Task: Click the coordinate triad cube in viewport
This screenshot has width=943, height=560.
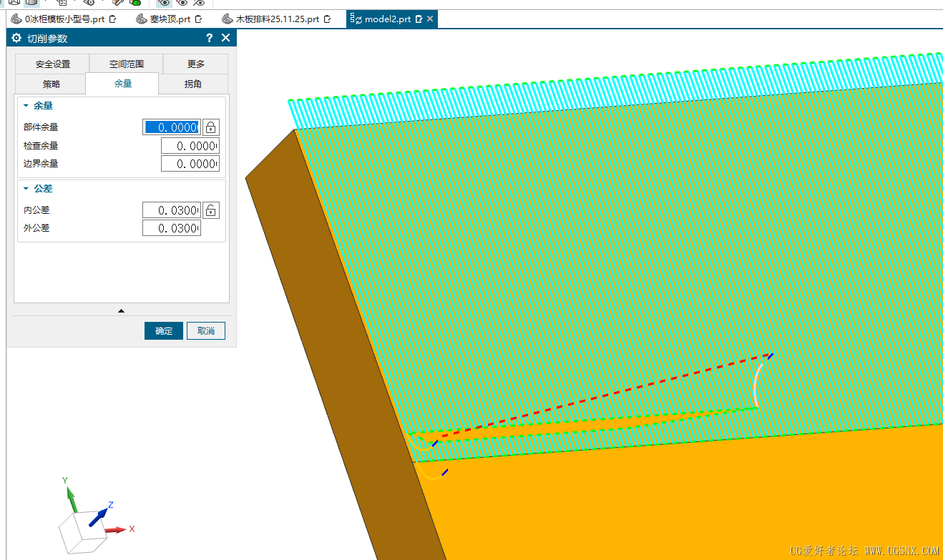Action: 82,529
